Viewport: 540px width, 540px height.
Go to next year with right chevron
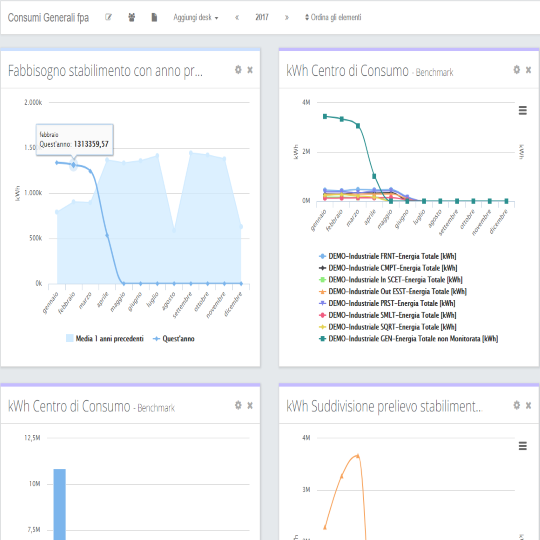tap(287, 18)
